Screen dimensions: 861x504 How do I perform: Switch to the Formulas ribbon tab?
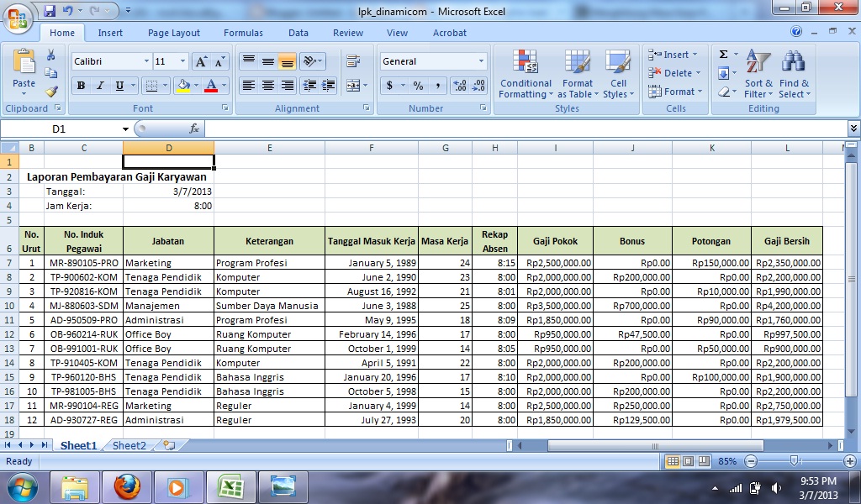point(243,33)
